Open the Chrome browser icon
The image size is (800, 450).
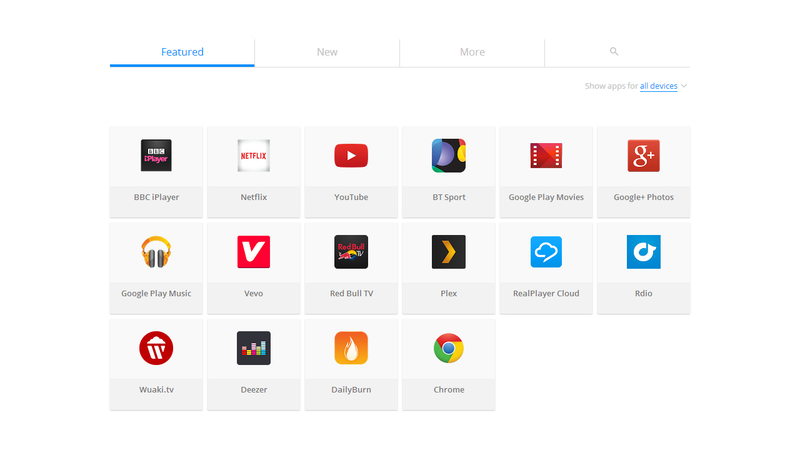tap(448, 348)
